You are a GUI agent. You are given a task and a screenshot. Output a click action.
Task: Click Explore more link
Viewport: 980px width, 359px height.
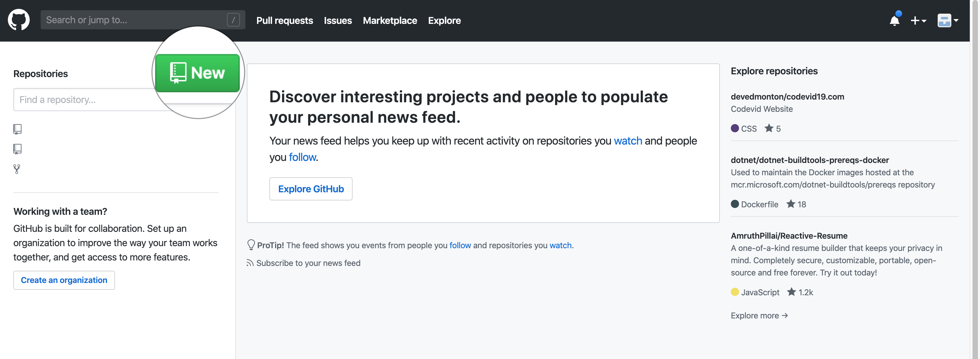[x=759, y=315]
